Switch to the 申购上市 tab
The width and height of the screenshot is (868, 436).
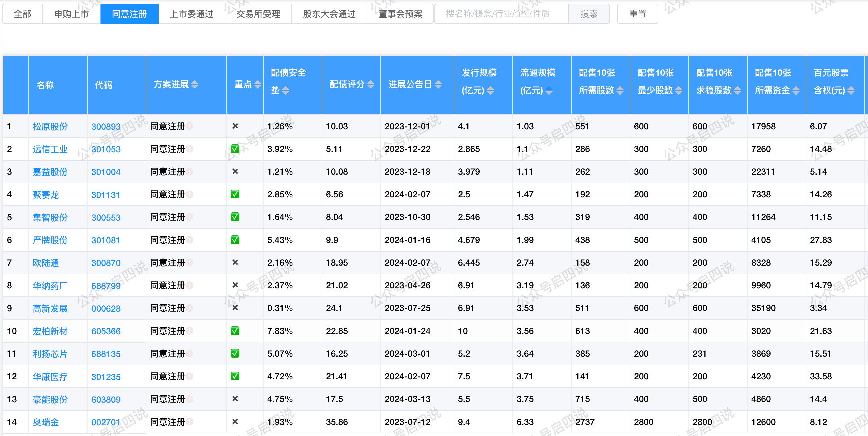pos(71,14)
